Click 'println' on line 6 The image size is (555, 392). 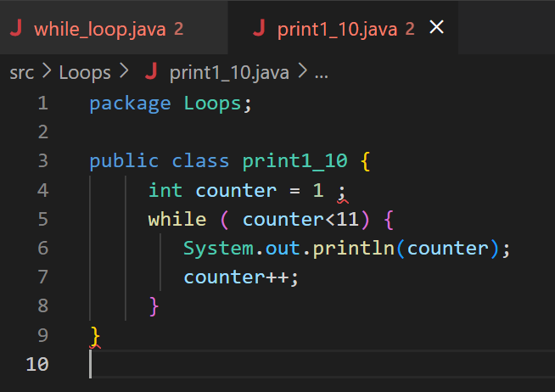click(x=354, y=249)
